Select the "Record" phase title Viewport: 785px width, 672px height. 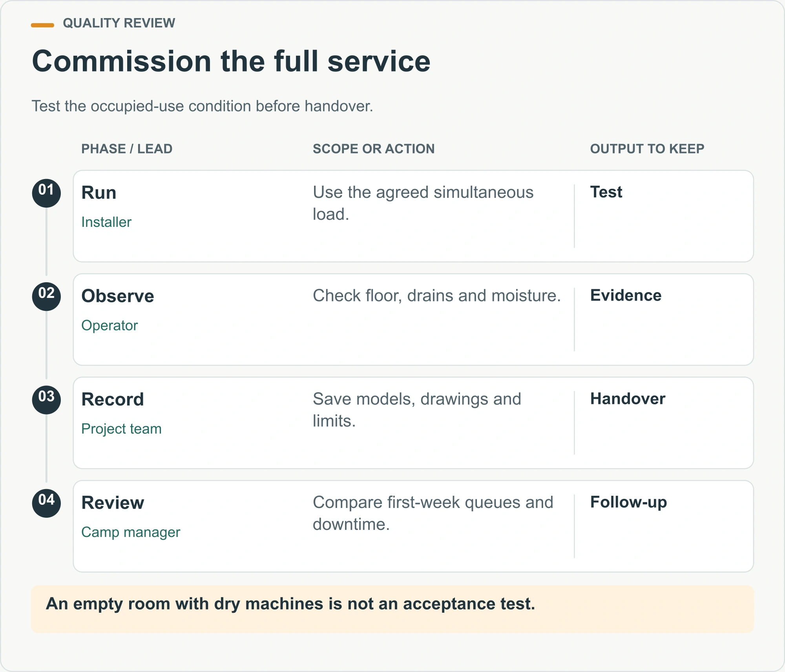click(113, 399)
